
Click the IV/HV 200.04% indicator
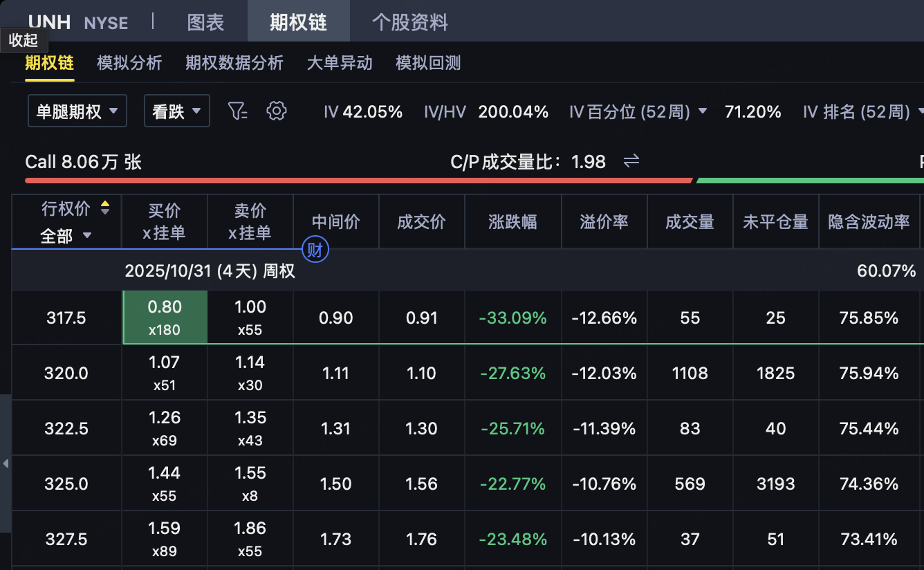[486, 111]
